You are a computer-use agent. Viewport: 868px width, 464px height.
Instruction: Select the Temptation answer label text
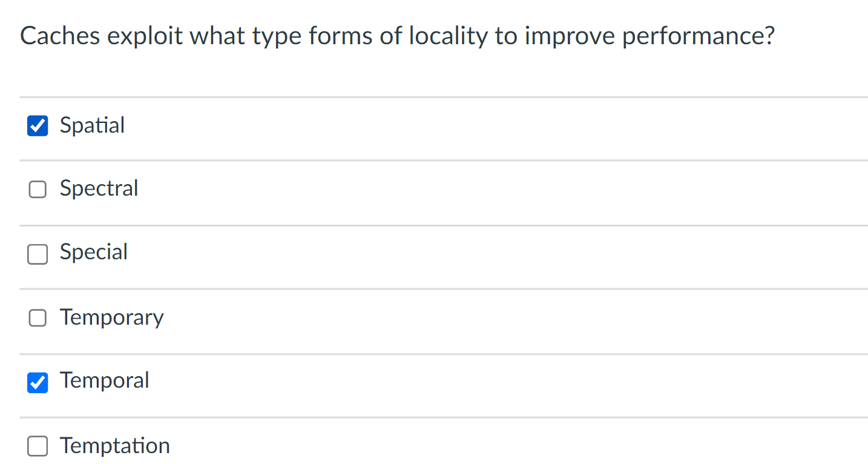[x=114, y=446]
